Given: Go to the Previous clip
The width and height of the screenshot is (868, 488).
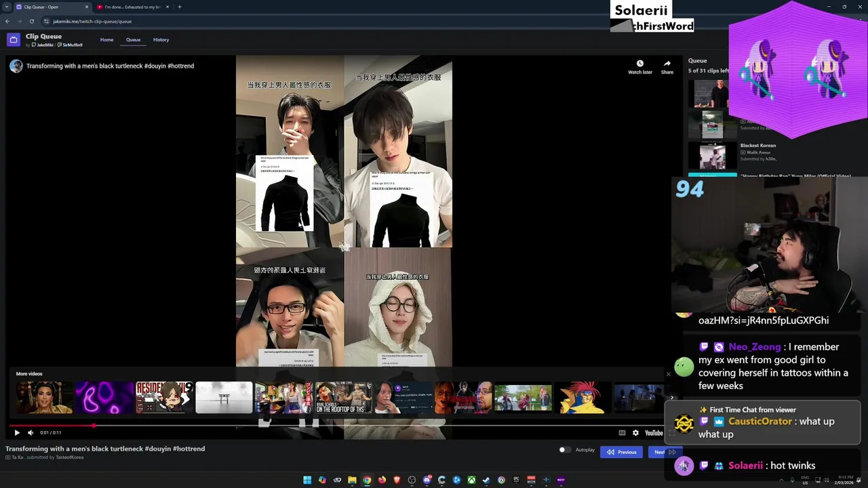Looking at the screenshot, I should click(x=621, y=452).
